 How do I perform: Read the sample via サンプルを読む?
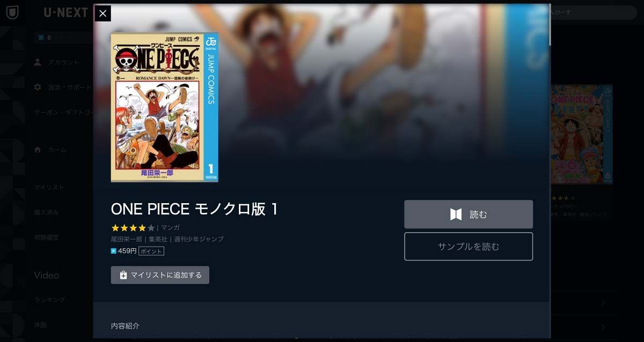469,247
